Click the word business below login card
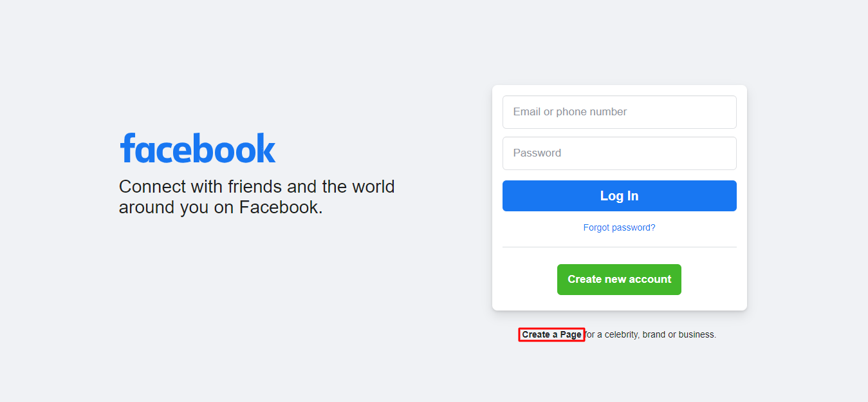Viewport: 868px width, 402px height. [x=698, y=334]
